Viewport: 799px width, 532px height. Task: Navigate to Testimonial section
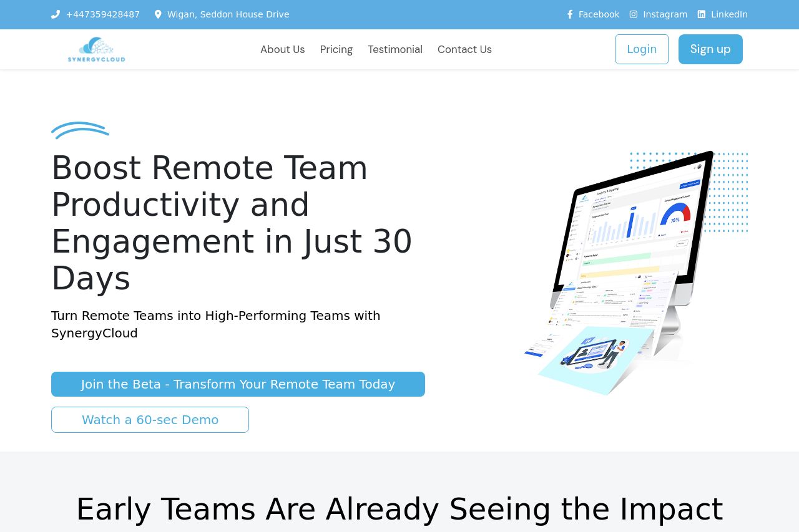click(395, 49)
